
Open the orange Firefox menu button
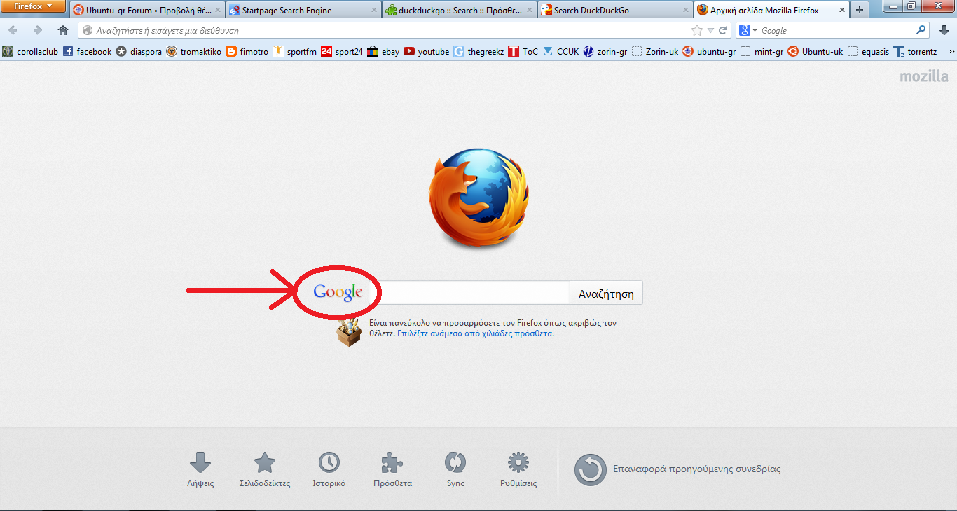point(33,8)
